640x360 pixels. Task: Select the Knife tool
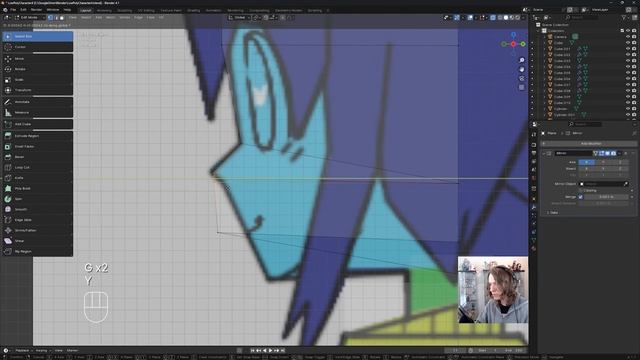[x=38, y=178]
